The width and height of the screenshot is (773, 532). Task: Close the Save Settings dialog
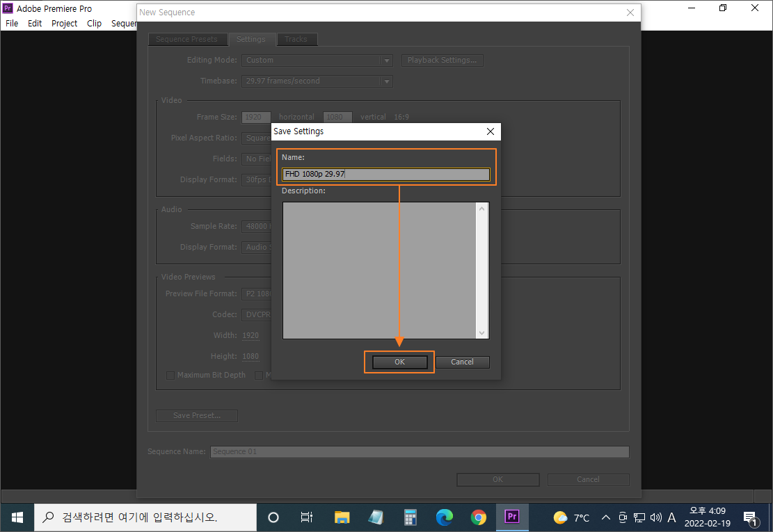coord(490,131)
